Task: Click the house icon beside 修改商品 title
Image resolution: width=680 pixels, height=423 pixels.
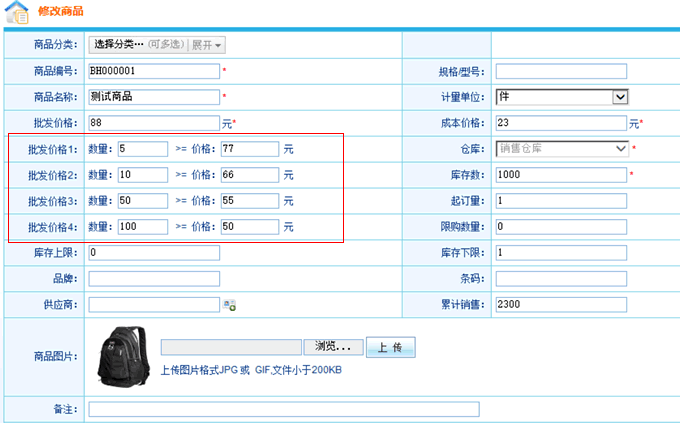Action: (16, 12)
